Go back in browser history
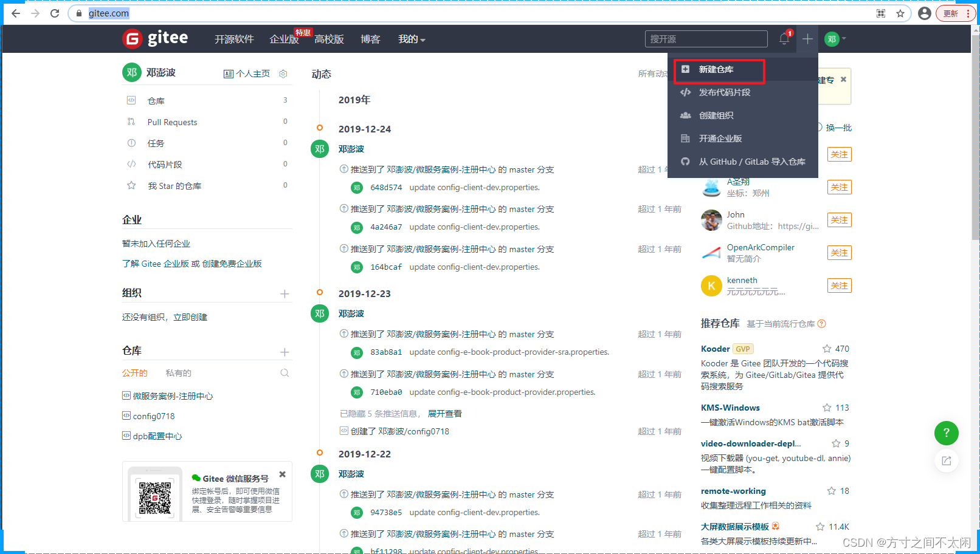The image size is (980, 554). point(16,13)
